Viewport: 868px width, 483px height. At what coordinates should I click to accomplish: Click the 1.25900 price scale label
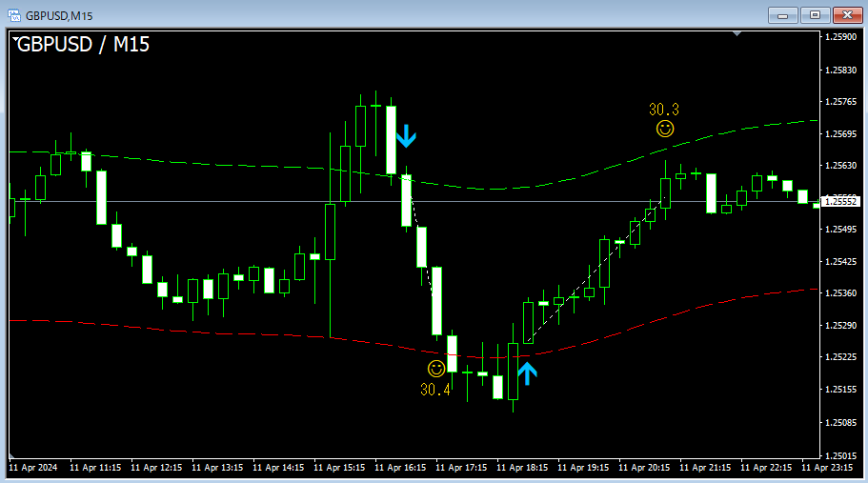tap(840, 36)
